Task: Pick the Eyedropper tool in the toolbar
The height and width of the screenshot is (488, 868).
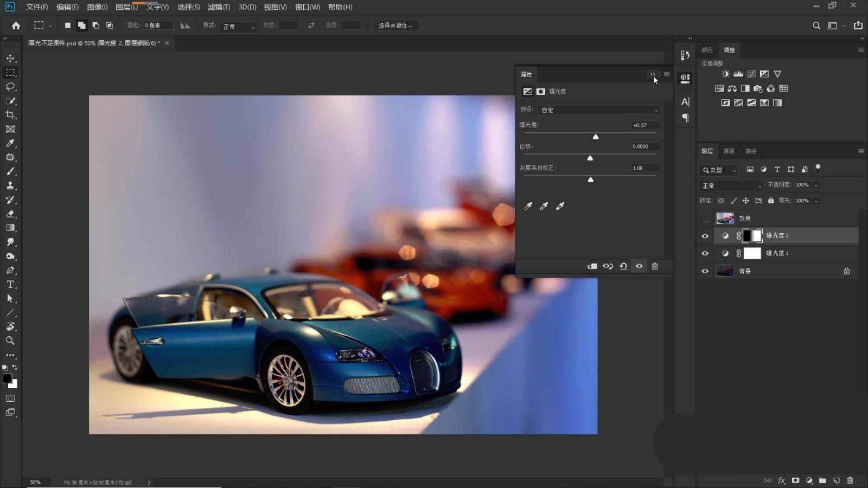Action: 10,143
